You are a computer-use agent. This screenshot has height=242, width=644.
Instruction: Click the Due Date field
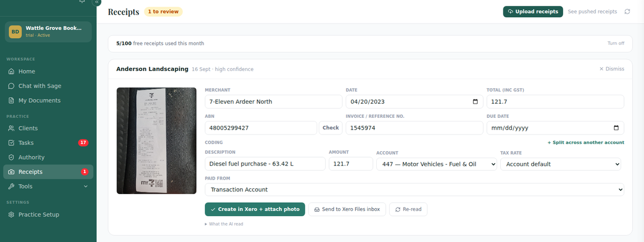tap(555, 128)
